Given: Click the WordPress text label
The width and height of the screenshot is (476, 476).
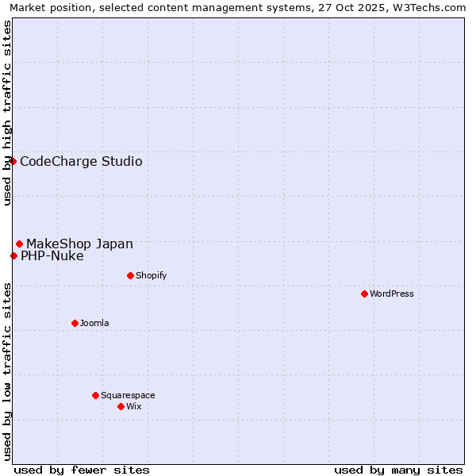Looking at the screenshot, I should (x=392, y=294).
